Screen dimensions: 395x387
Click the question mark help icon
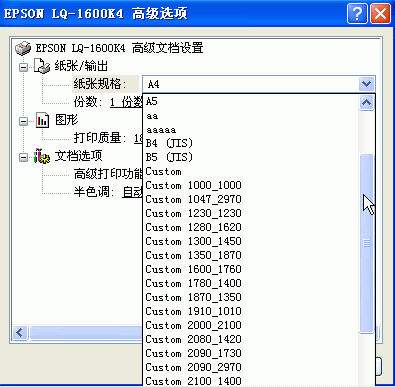click(x=357, y=14)
